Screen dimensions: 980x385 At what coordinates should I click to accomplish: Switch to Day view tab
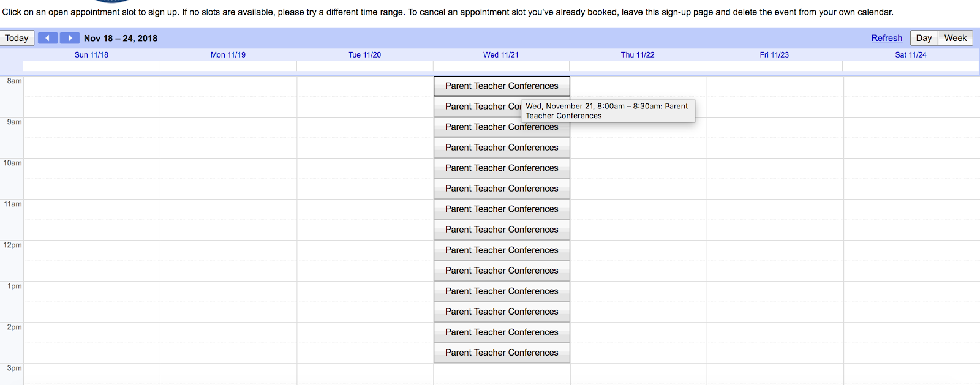pyautogui.click(x=924, y=38)
